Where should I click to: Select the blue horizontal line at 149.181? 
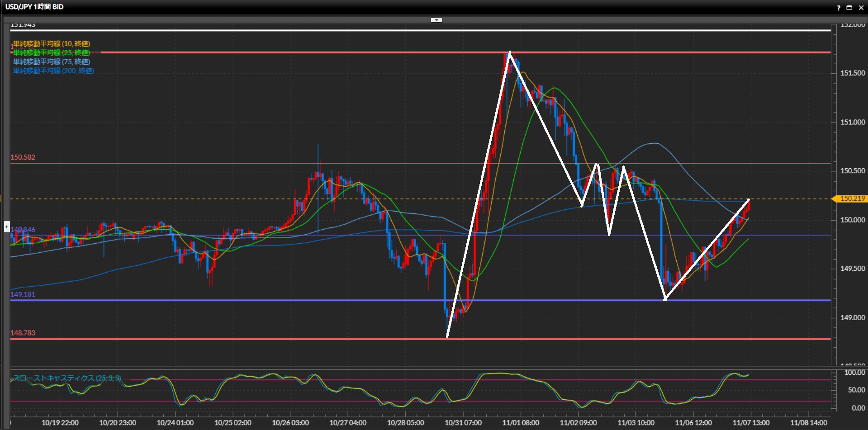(317, 300)
